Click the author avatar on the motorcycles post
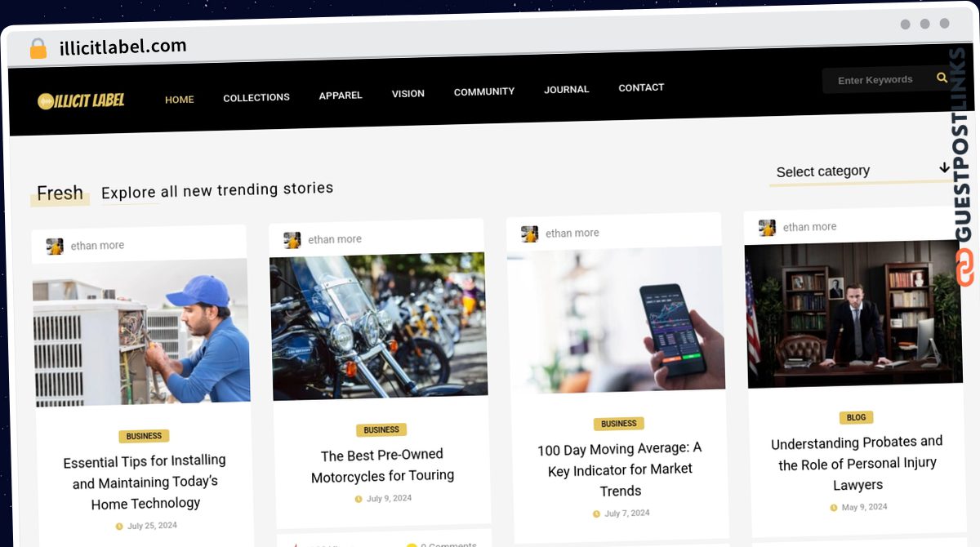The width and height of the screenshot is (980, 547). pyautogui.click(x=292, y=240)
